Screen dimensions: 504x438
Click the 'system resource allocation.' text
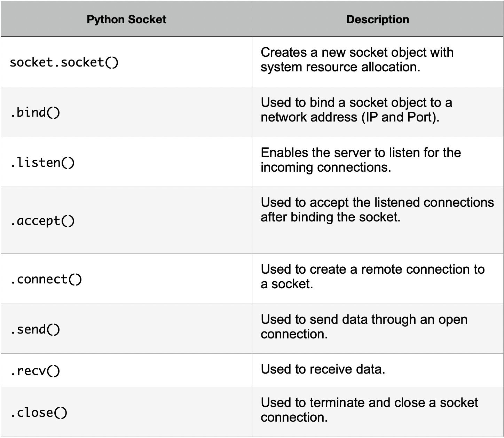340,67
